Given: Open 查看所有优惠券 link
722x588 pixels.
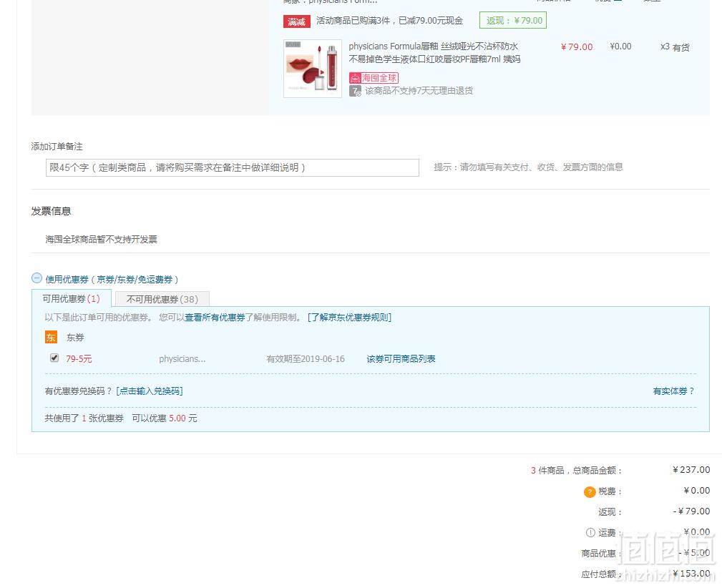Looking at the screenshot, I should point(215,318).
